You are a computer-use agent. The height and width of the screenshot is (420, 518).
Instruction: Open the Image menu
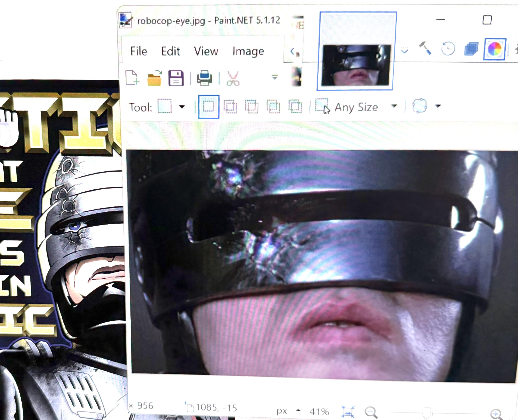(248, 51)
